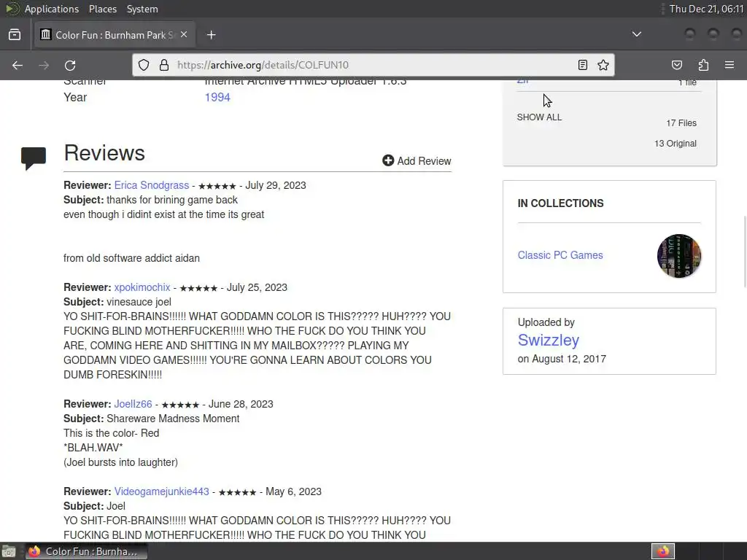Screen dimensions: 747x560
Task: Click the text '(Joel bursts into laughter)'
Action: click(x=120, y=462)
